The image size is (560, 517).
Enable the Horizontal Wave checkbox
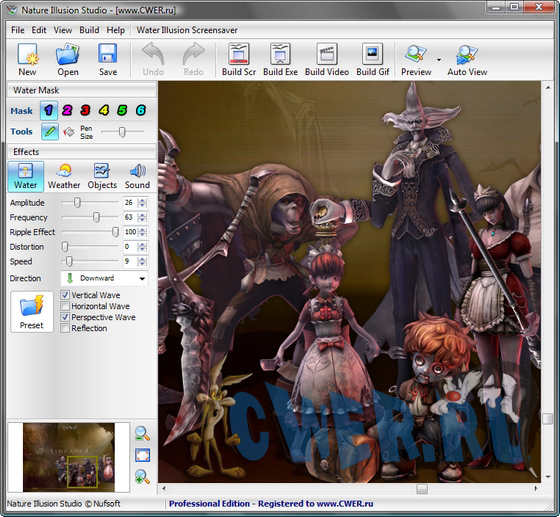pyautogui.click(x=65, y=306)
